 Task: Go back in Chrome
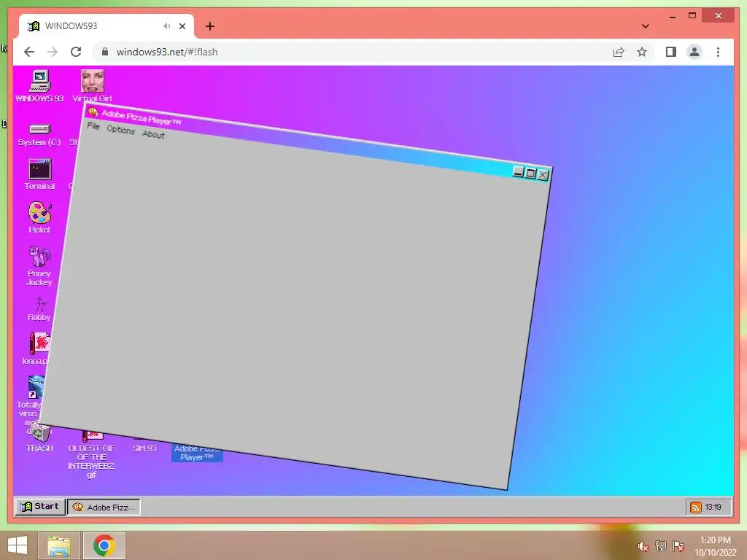point(29,52)
